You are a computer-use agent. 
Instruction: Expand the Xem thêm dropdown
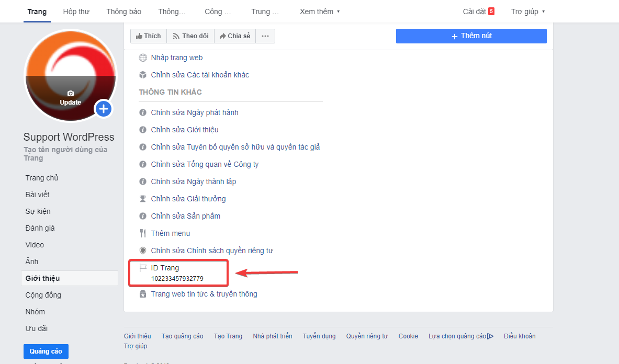[320, 12]
